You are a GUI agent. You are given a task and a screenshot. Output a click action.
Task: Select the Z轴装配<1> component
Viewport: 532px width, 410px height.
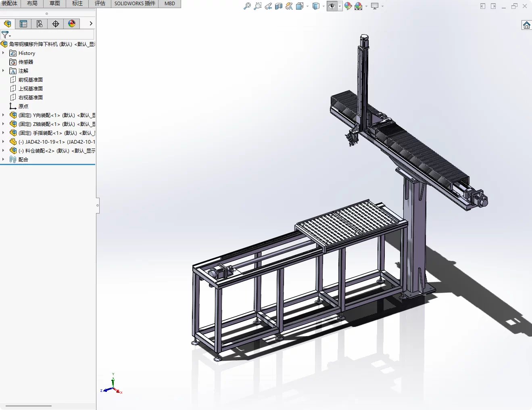(x=52, y=124)
